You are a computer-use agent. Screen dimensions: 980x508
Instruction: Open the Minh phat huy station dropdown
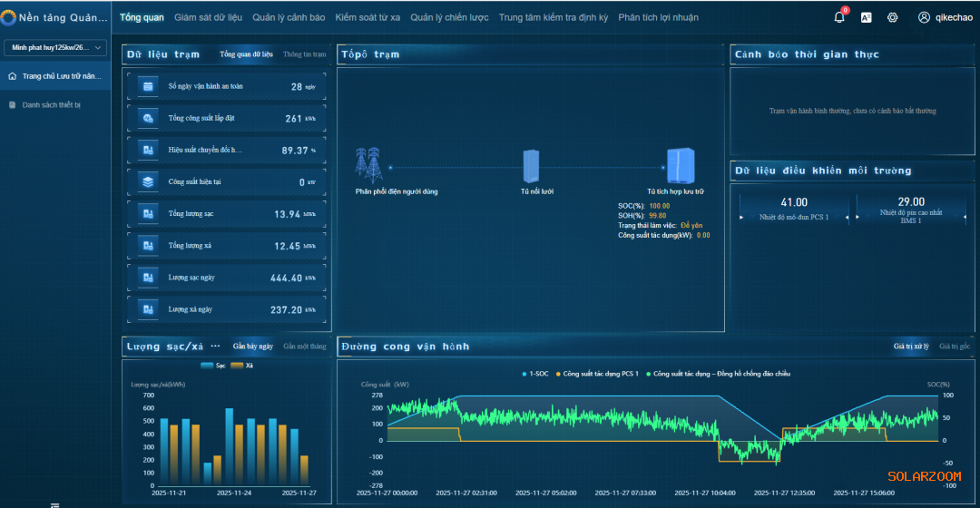click(x=55, y=47)
